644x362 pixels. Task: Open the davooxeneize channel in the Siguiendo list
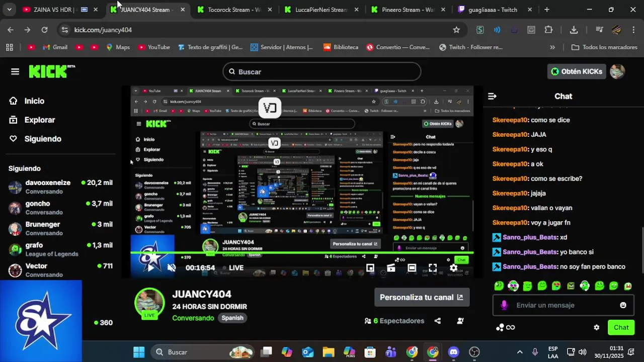(60, 187)
